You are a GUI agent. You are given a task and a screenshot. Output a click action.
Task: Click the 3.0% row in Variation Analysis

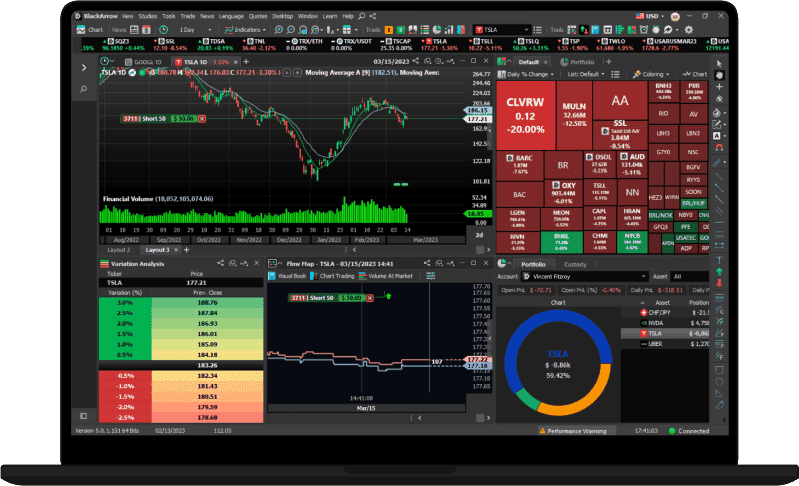(181, 303)
